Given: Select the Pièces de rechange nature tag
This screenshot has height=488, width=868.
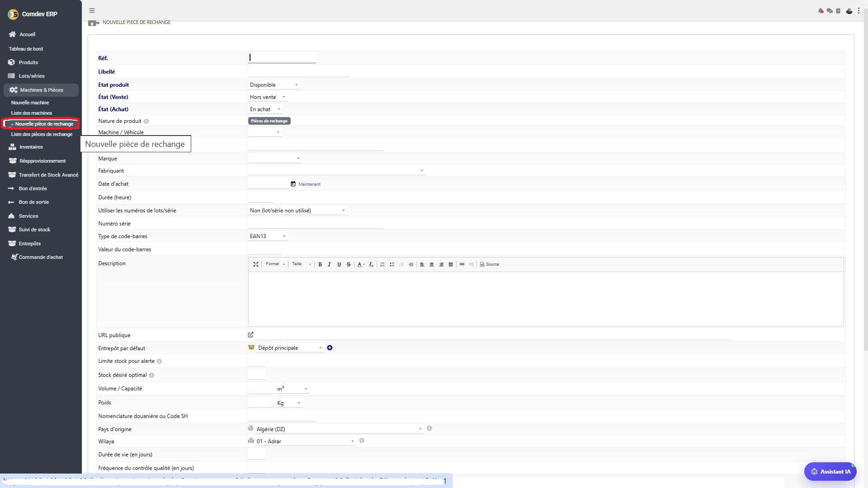Looking at the screenshot, I should pos(269,121).
